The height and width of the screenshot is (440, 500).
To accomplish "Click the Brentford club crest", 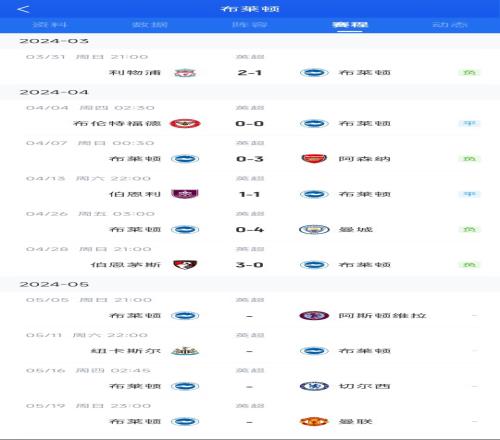I will [185, 124].
